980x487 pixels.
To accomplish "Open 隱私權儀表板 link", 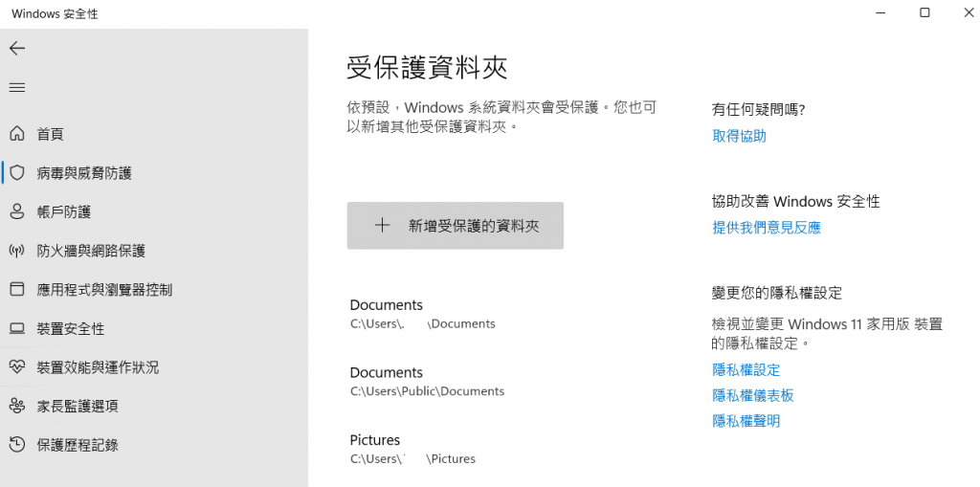I will 753,396.
